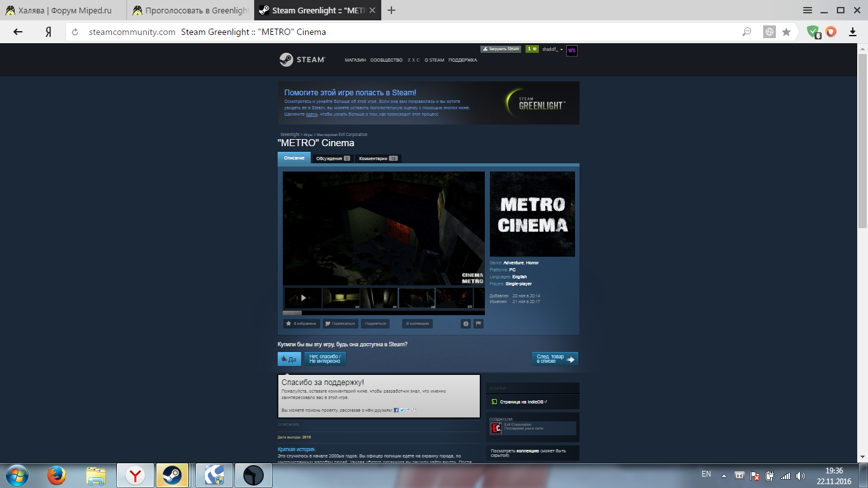This screenshot has width=868, height=488.
Task: Expand the shadolf_ account dropdown
Action: click(552, 50)
